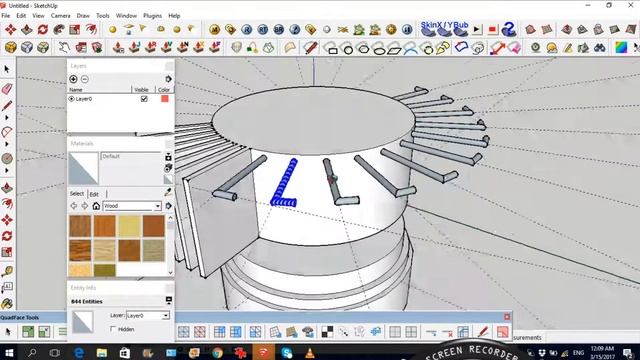Toggle Layer0 Visible checkbox
The width and height of the screenshot is (640, 360).
[x=144, y=99]
